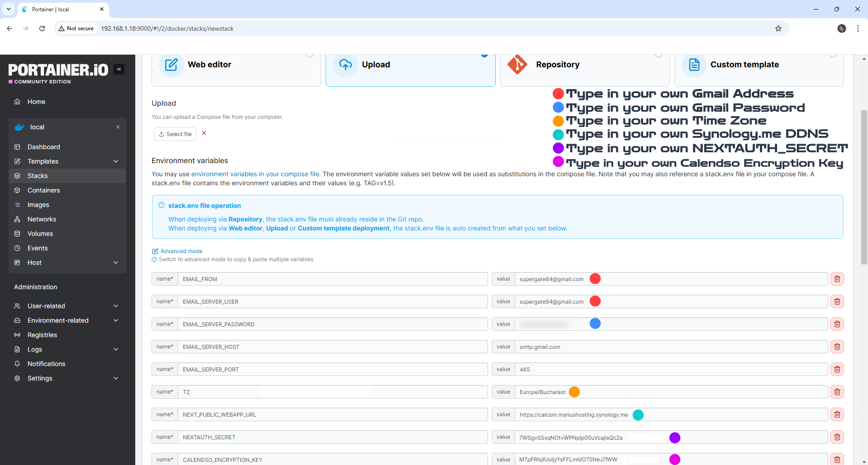
Task: Select the Web editor build method
Action: click(x=236, y=67)
